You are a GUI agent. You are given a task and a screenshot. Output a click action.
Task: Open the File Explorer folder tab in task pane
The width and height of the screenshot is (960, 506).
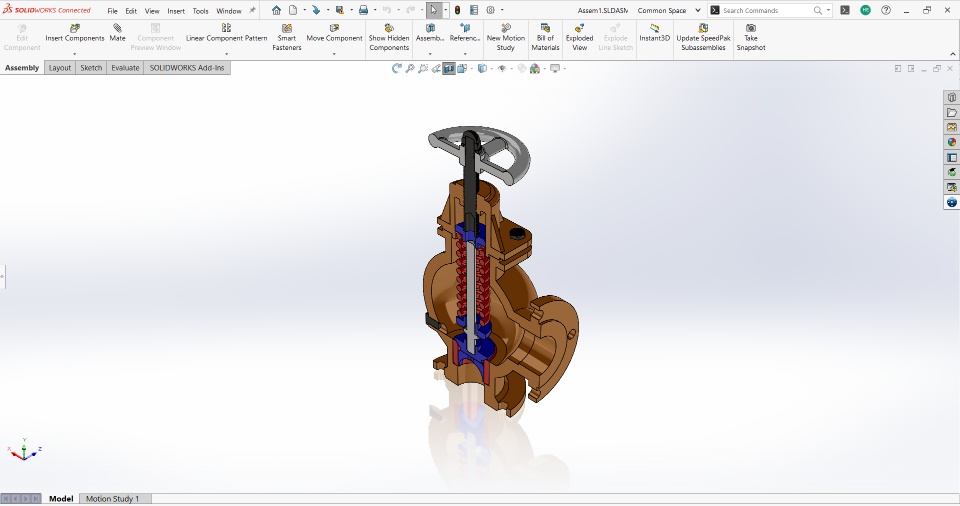point(951,113)
